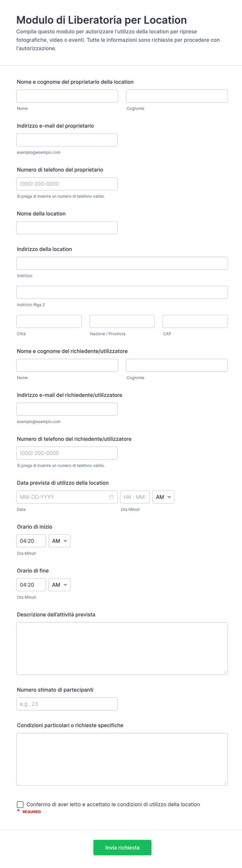
Task: Click the MM-DD-YYYY date field
Action: click(67, 497)
